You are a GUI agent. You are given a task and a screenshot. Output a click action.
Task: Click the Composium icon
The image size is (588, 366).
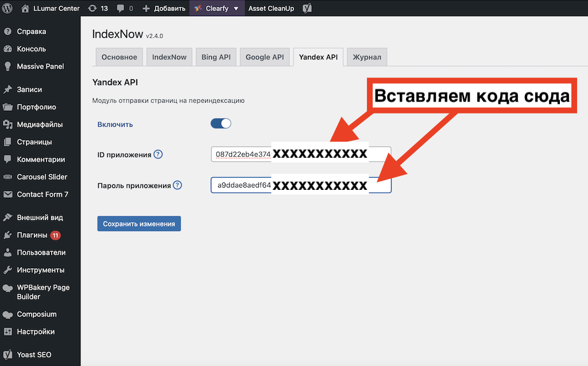pos(7,315)
